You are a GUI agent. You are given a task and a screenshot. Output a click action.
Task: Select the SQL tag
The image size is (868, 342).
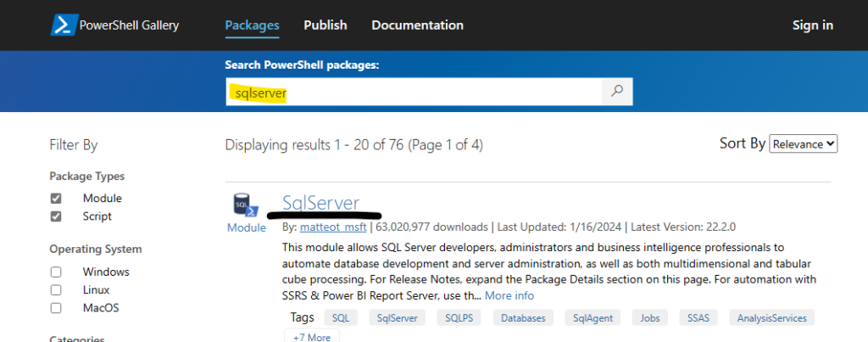coord(341,317)
